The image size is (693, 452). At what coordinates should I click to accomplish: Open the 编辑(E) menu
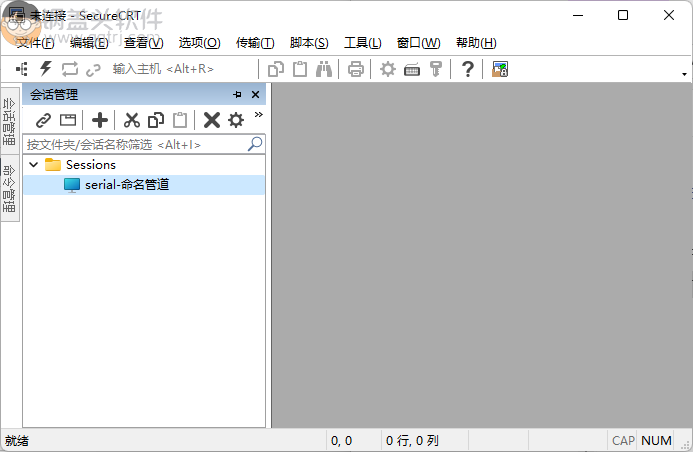[x=89, y=43]
